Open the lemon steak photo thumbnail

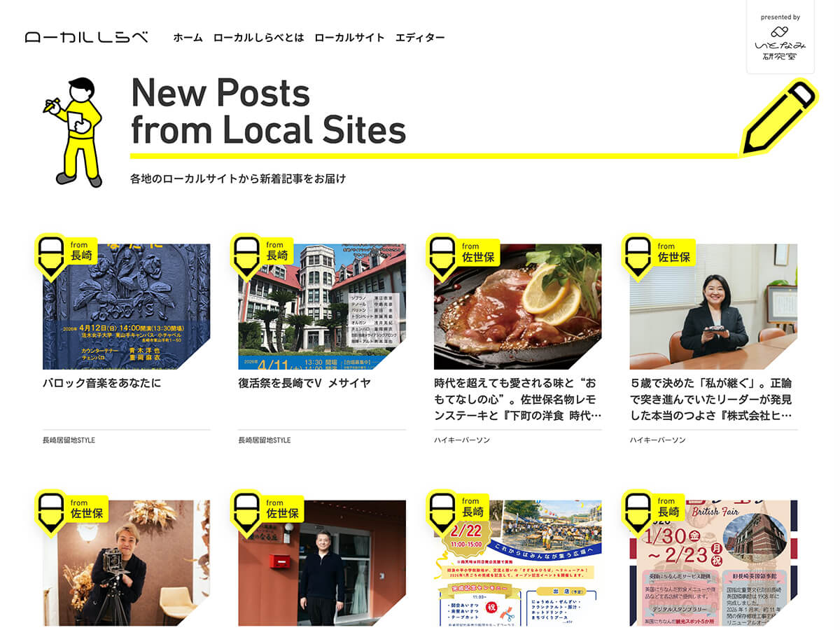(517, 307)
